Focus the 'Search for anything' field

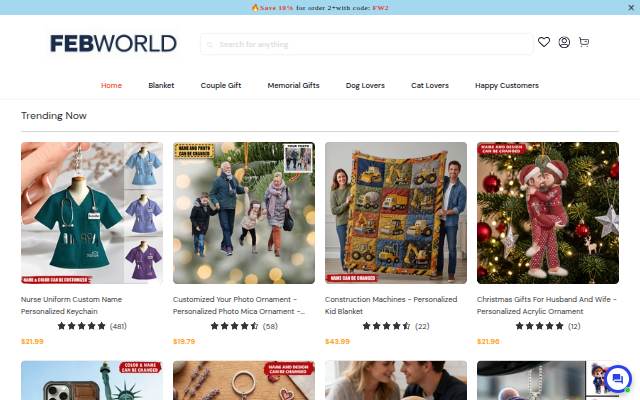click(367, 44)
